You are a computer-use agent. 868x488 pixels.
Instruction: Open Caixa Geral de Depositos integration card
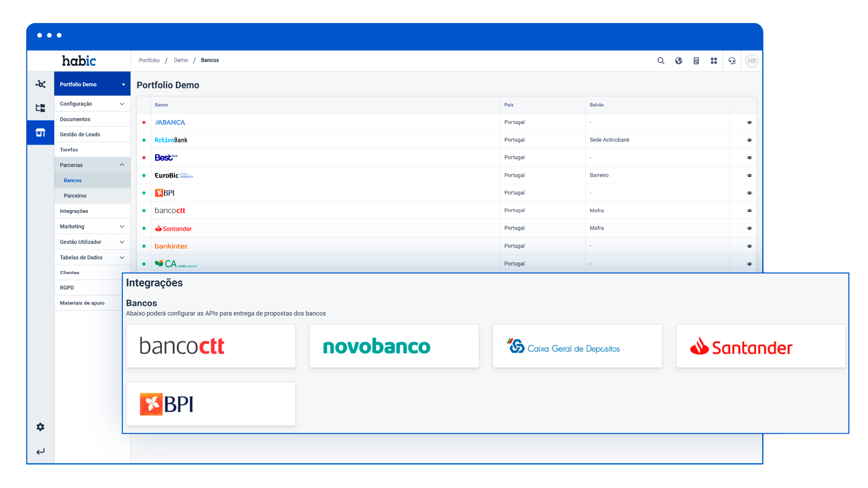pyautogui.click(x=577, y=346)
